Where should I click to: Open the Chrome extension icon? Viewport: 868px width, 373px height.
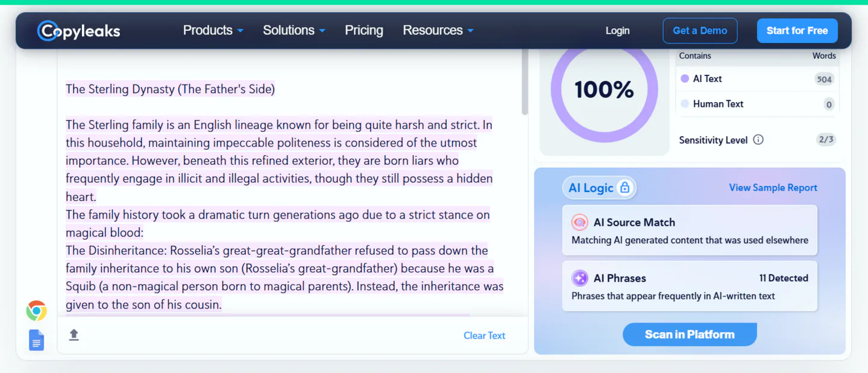(36, 311)
